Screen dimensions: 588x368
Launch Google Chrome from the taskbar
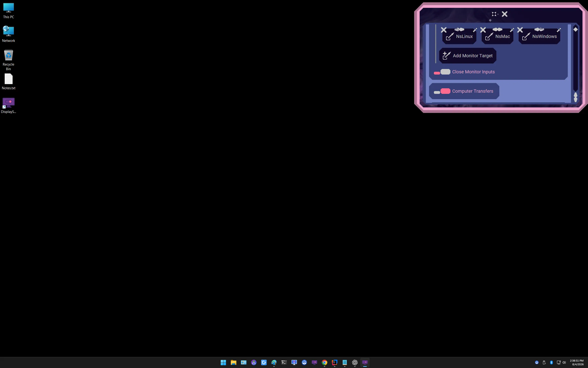click(x=325, y=362)
